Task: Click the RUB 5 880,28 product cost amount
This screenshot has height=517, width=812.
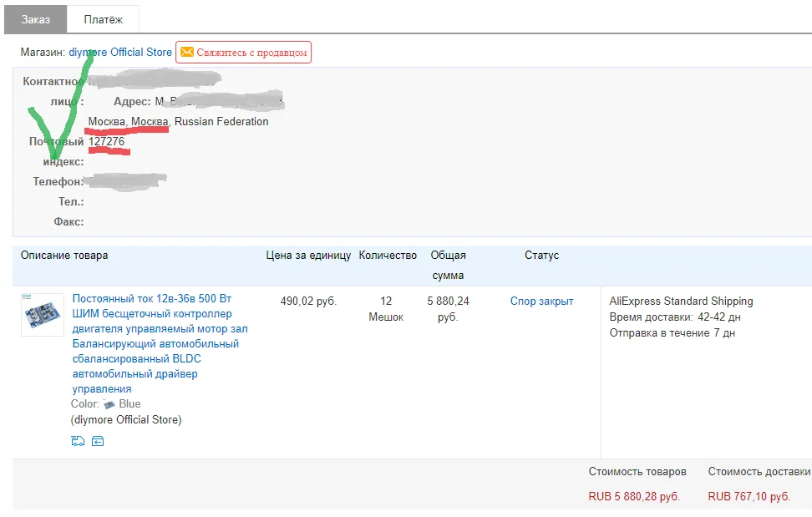Action: (x=634, y=496)
